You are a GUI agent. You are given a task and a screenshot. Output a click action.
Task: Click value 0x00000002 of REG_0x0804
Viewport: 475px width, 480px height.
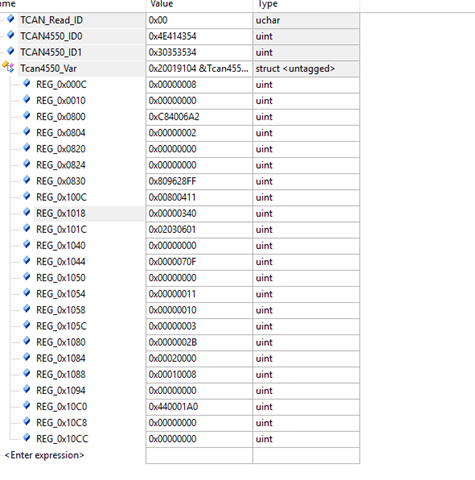(172, 133)
